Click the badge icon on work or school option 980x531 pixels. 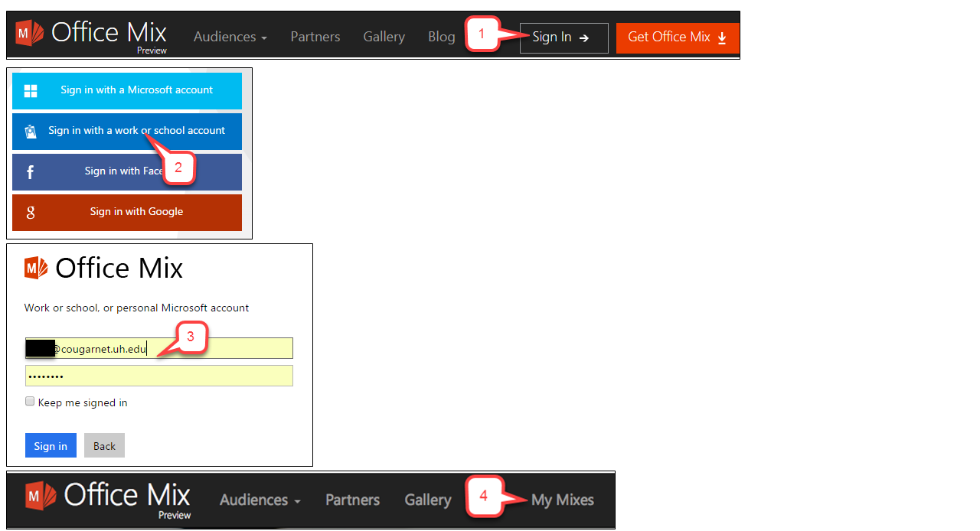click(x=31, y=132)
